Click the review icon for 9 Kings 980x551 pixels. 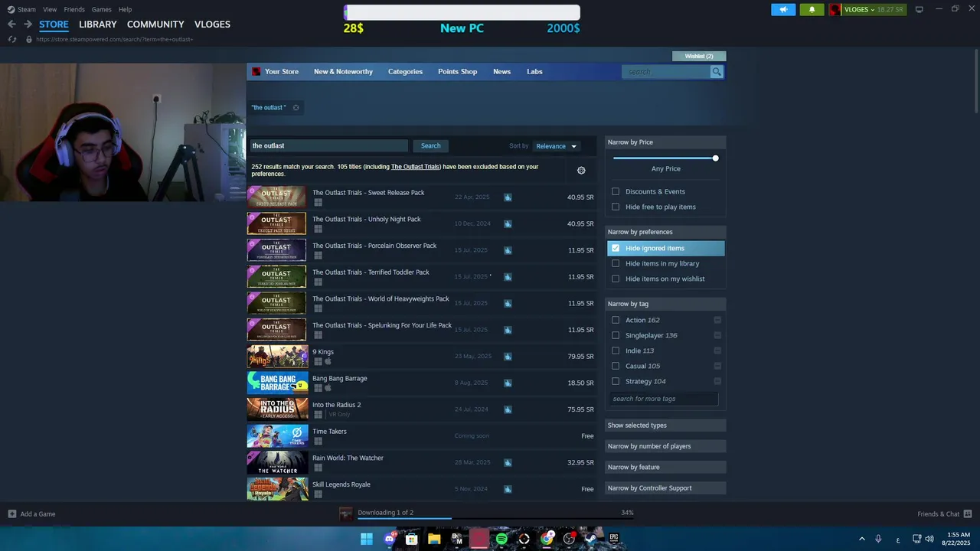click(x=508, y=357)
